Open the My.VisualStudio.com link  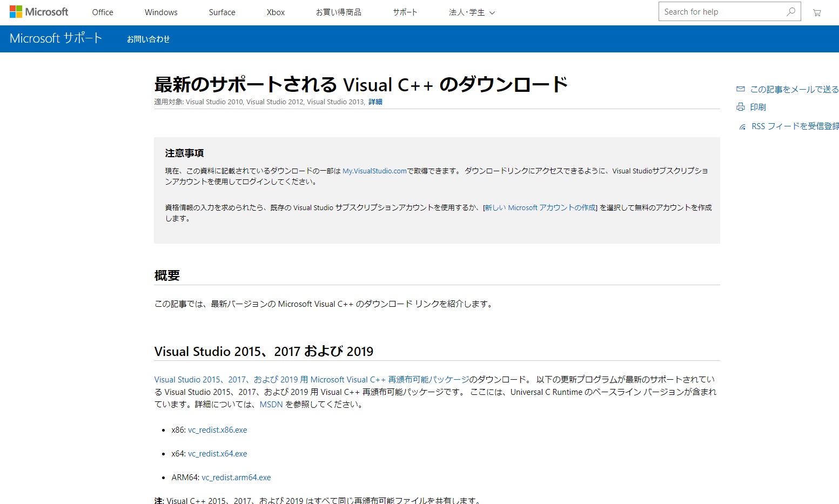tap(374, 171)
